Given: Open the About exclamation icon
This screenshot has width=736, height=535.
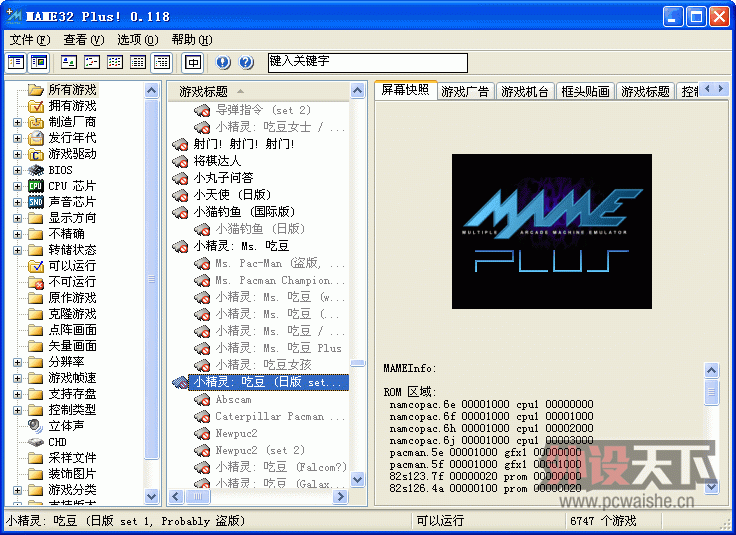Looking at the screenshot, I should point(223,62).
